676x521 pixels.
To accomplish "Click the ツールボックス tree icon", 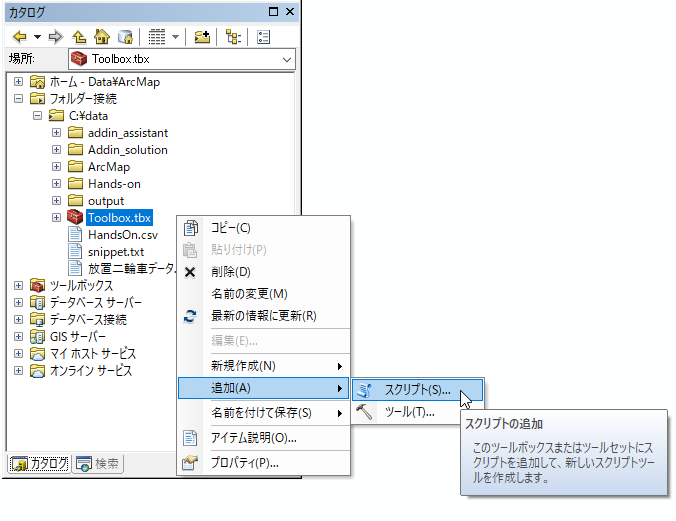I will (x=38, y=286).
